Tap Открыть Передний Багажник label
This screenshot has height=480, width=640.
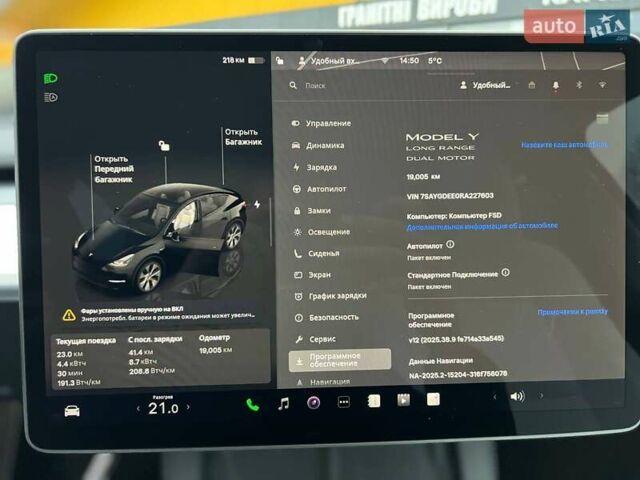(114, 169)
